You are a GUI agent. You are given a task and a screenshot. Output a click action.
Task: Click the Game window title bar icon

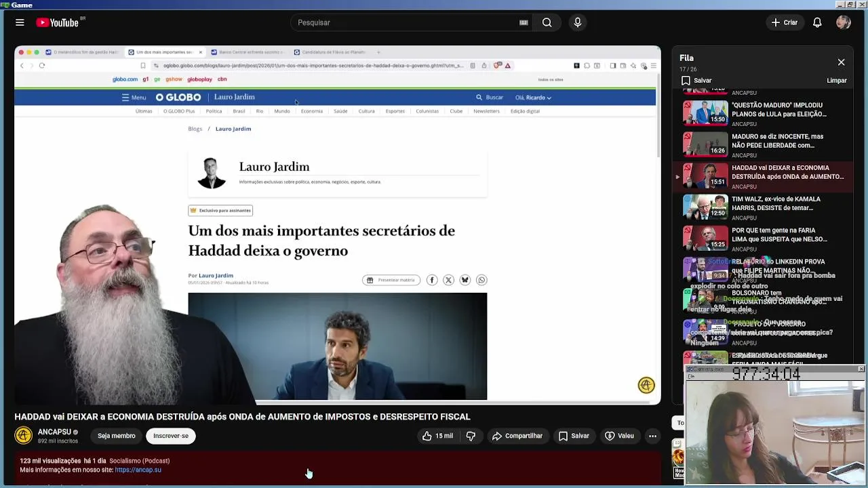(x=5, y=5)
